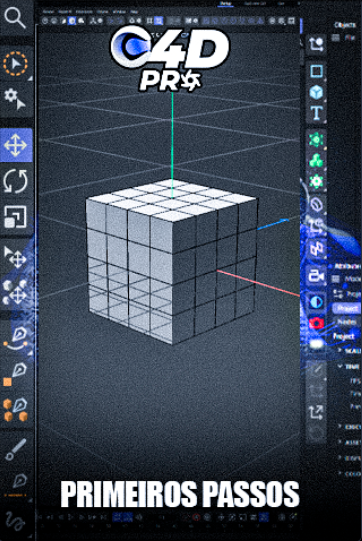Add a Cube primitive object
Image resolution: width=362 pixels, height=541 pixels.
point(316,92)
